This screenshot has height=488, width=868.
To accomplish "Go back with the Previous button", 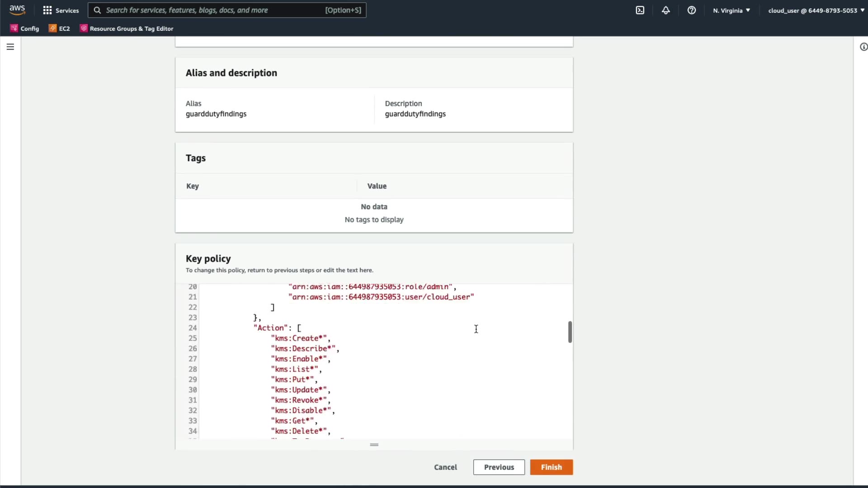I will (x=499, y=467).
